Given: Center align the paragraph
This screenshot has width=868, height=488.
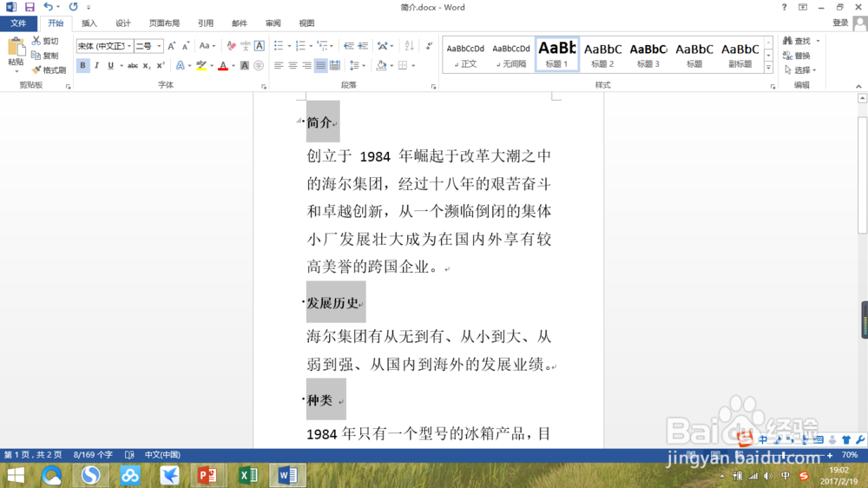Looking at the screenshot, I should click(293, 65).
